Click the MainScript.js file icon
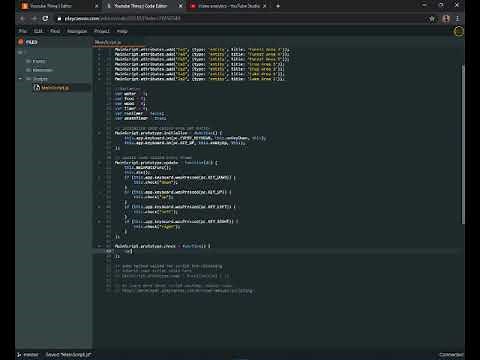The image size is (480, 360). click(37, 88)
